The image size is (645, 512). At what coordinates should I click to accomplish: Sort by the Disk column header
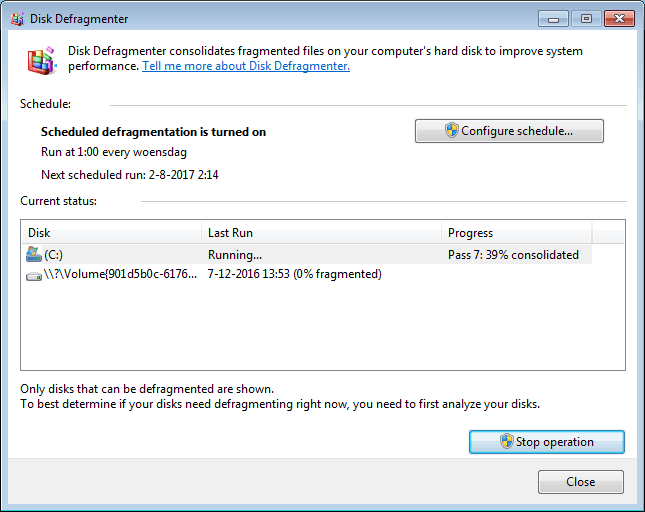111,233
